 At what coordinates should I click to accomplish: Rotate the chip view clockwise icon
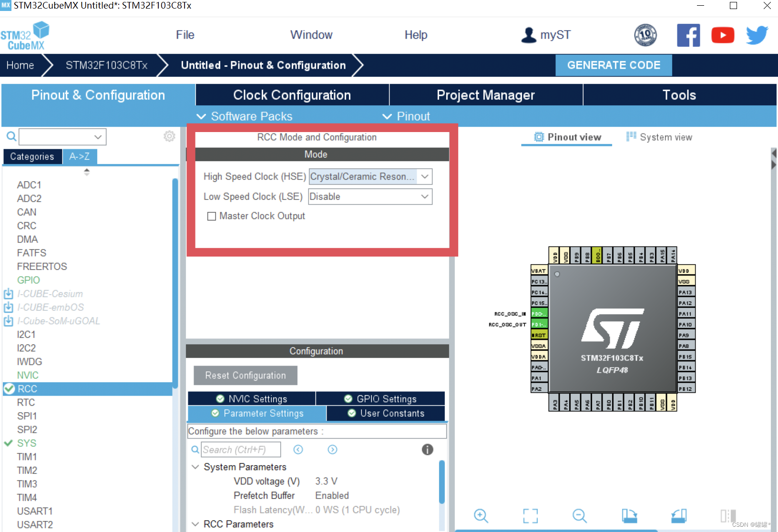point(629,516)
